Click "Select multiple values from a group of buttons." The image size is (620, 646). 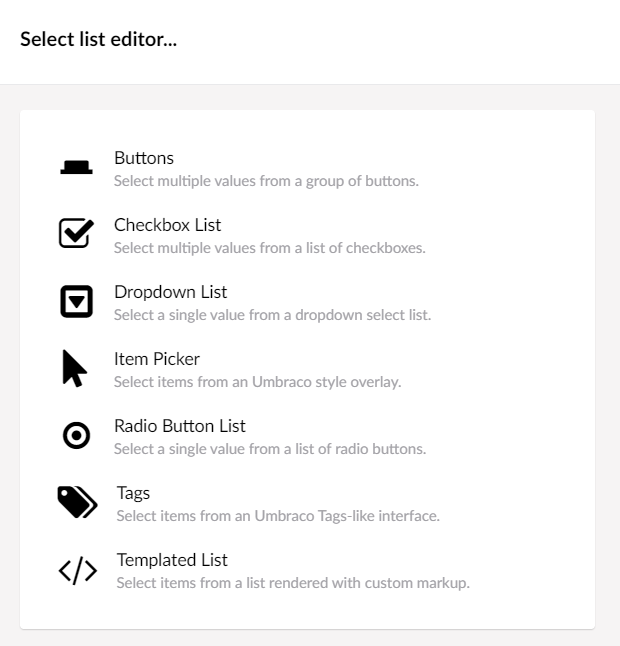tap(266, 181)
